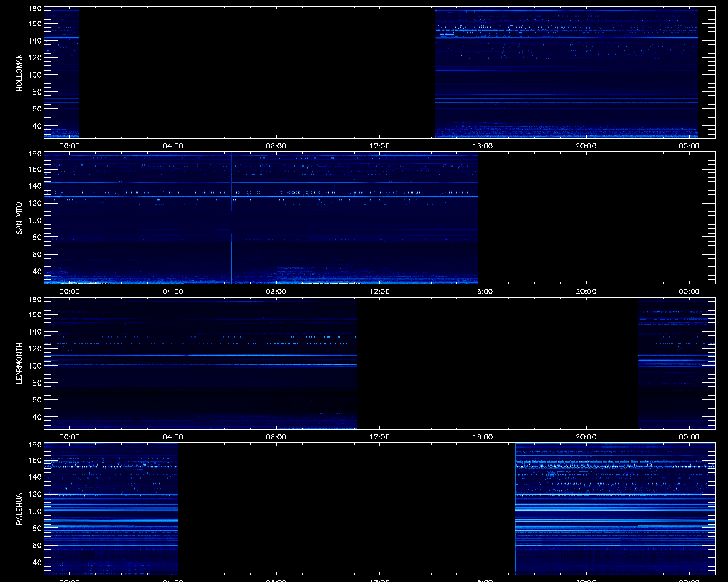Screen dimensions: 728x582
Task: Pick the 08:00 time label under Learmonth panel
Action: 276,436
